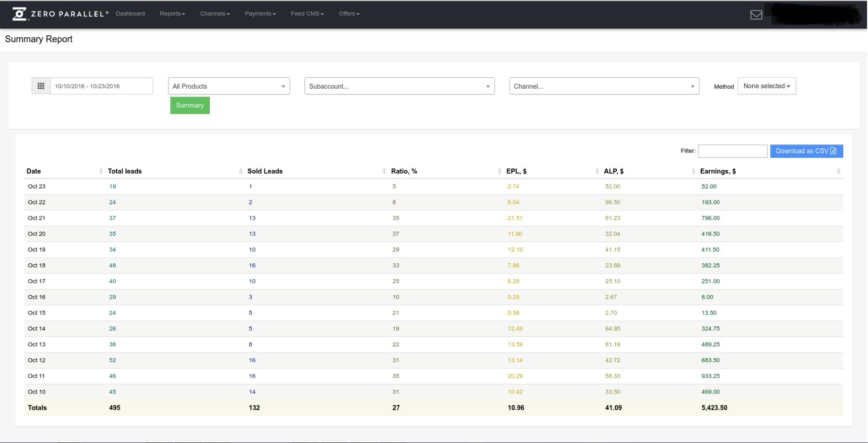Select the Oct 20 date cell
This screenshot has width=868, height=443.
click(37, 234)
